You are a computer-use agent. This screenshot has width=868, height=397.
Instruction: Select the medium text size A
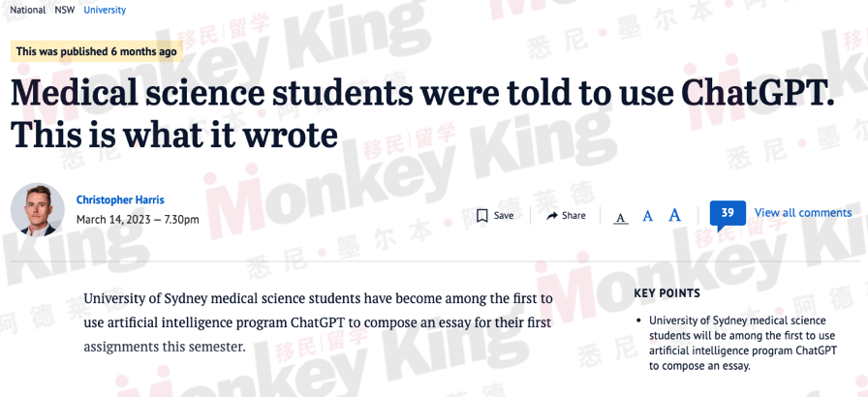click(647, 216)
